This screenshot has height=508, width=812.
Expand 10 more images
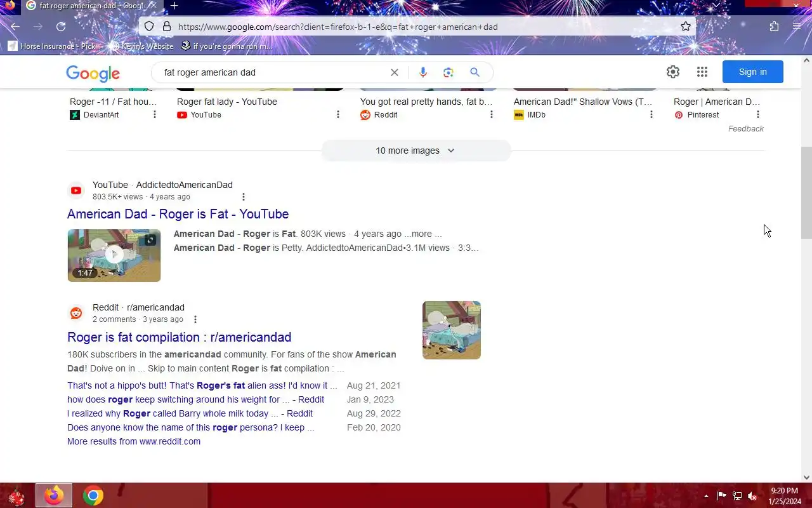point(416,150)
